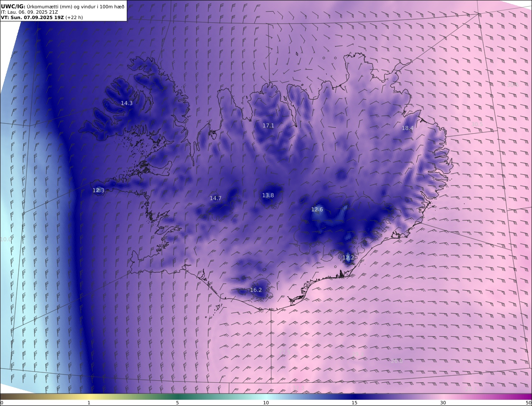The width and height of the screenshot is (532, 406).
Task: Click the brown end of the colour bar
Action: pos(8,396)
